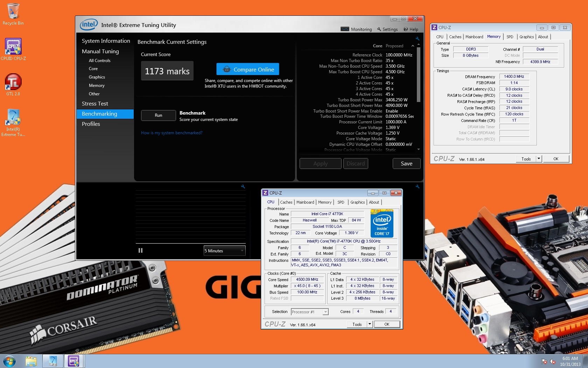Open Tools dropdown arrow in CPU-Z CPU window
Screen dimensions: 588x368
(x=370, y=324)
